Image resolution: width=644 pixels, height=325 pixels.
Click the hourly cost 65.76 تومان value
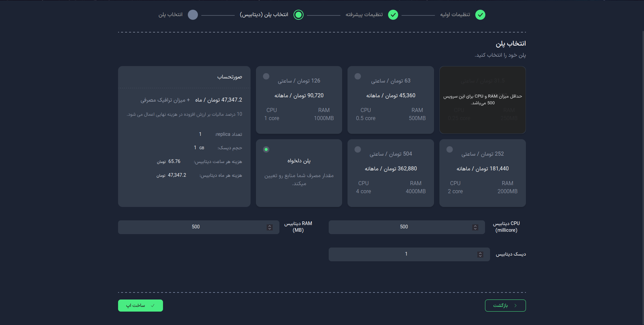pyautogui.click(x=169, y=162)
